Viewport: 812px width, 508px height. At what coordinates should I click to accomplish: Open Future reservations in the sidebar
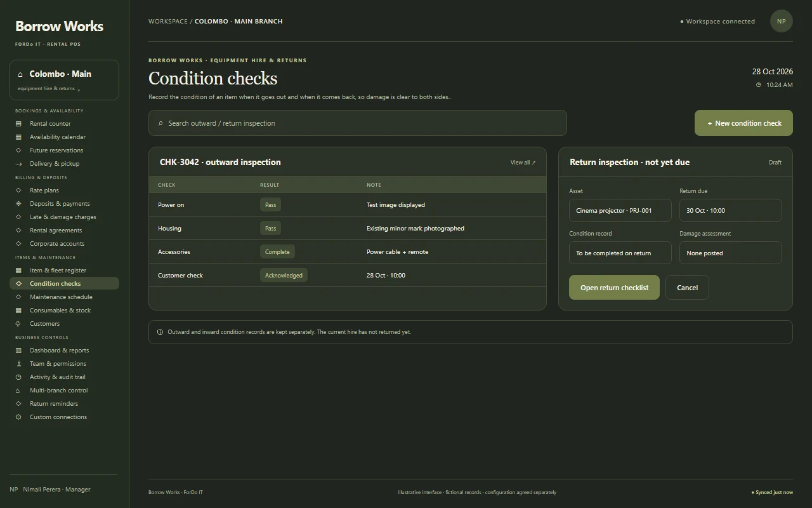[x=64, y=150]
